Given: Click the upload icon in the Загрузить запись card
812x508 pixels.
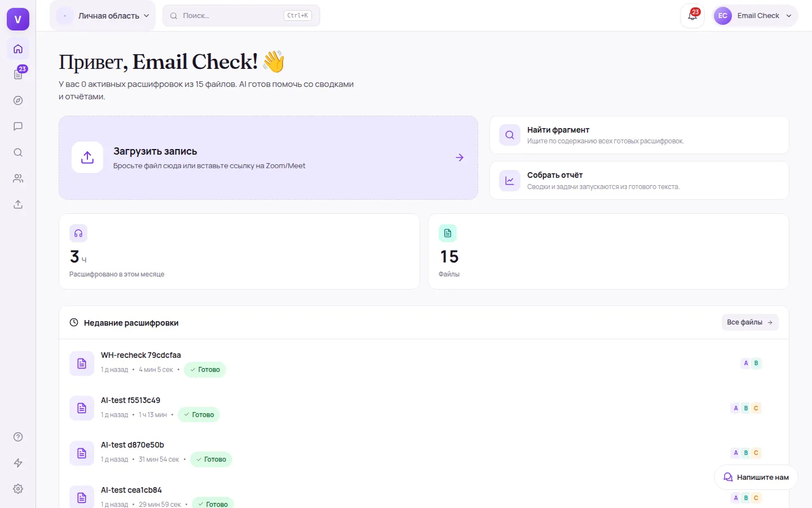Looking at the screenshot, I should pyautogui.click(x=87, y=157).
